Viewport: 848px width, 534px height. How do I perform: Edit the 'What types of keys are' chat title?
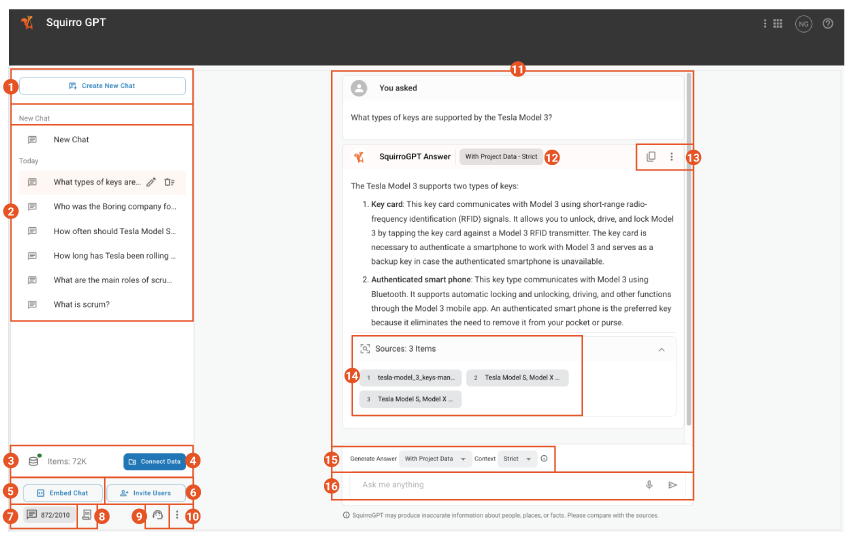click(x=151, y=182)
